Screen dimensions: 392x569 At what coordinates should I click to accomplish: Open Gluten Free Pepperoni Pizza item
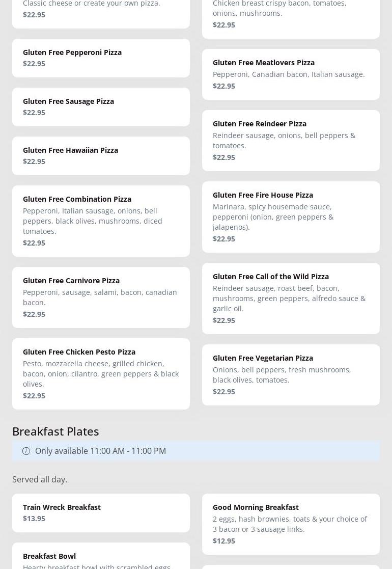point(101,58)
